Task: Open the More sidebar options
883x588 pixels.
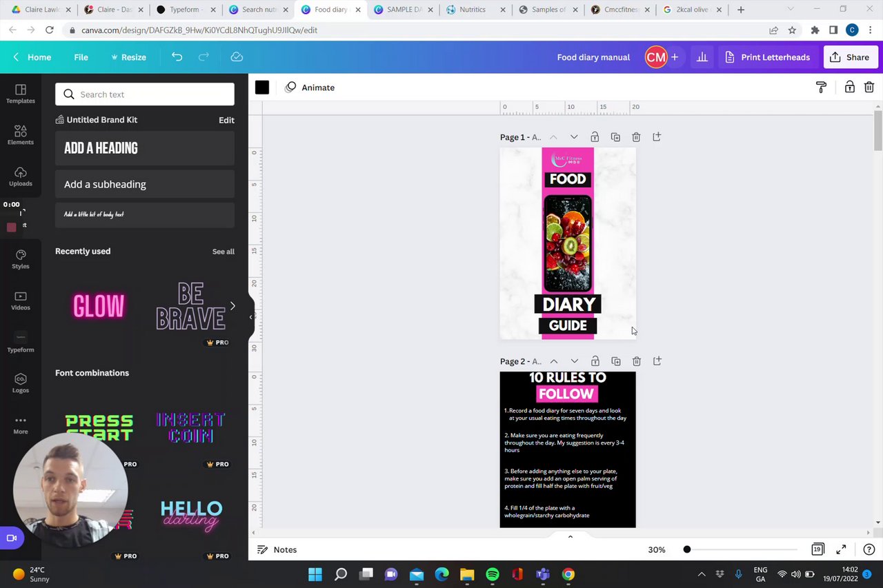Action: pos(21,425)
